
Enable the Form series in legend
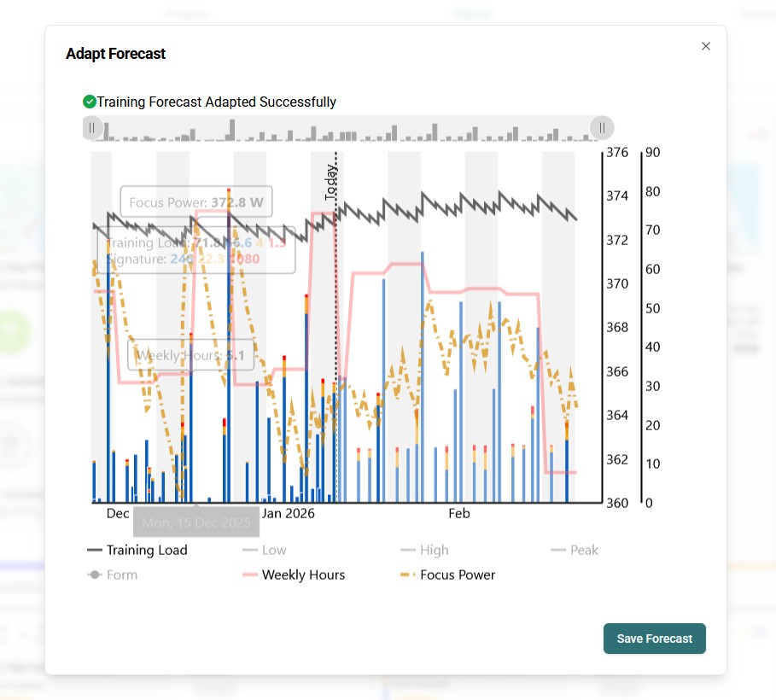tap(113, 575)
